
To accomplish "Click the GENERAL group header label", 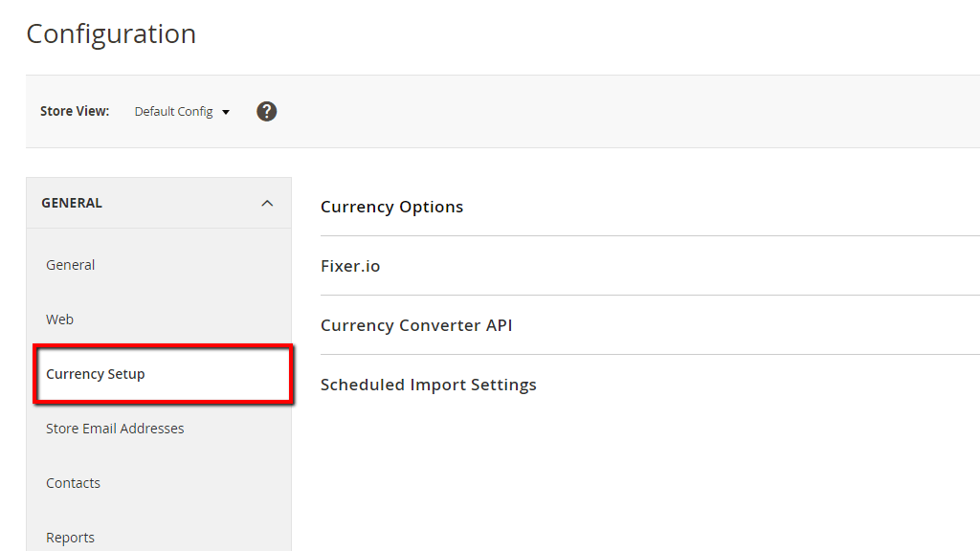I will click(x=72, y=203).
